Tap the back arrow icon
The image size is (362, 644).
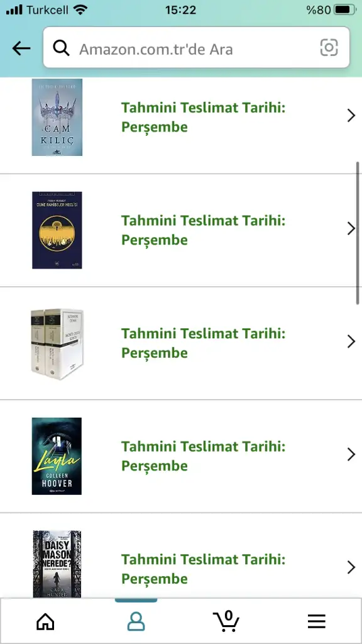pyautogui.click(x=21, y=48)
